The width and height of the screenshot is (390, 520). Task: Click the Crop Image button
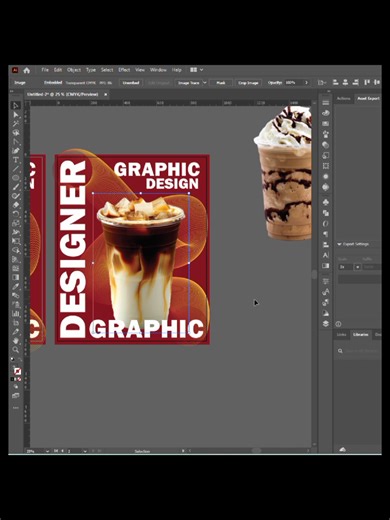(x=248, y=83)
